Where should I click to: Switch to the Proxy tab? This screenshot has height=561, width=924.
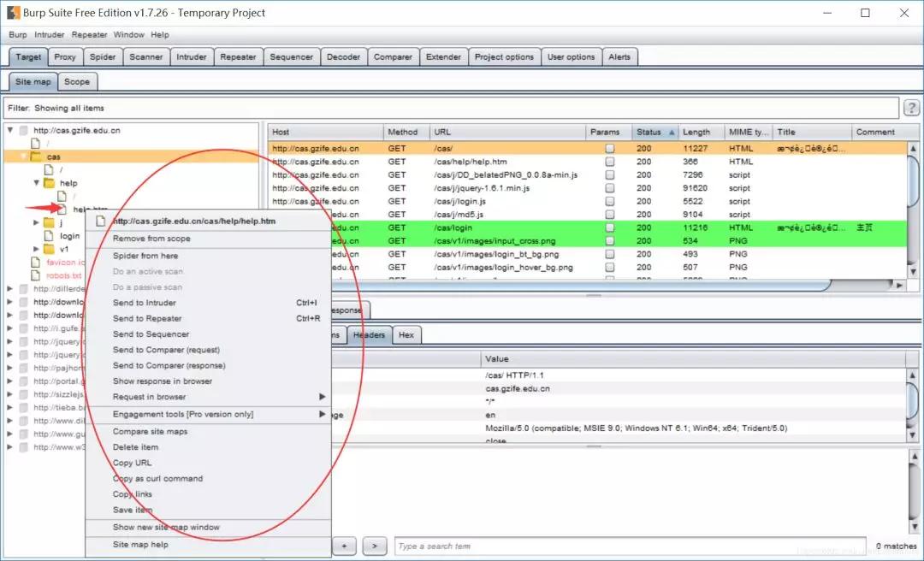[65, 57]
